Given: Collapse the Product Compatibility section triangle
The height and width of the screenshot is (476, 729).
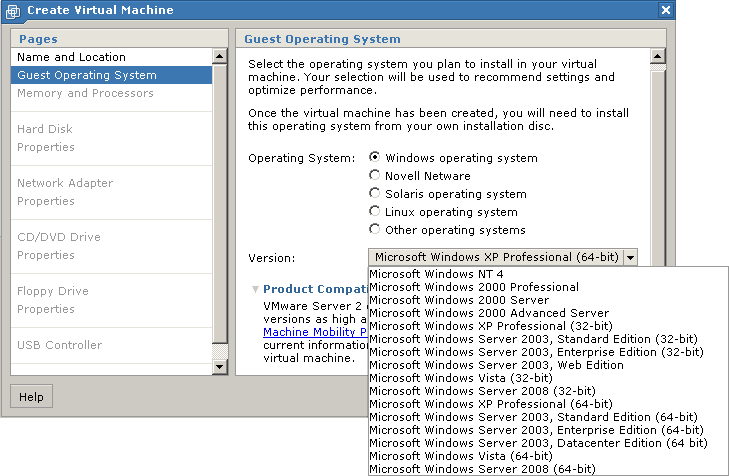Looking at the screenshot, I should 255,289.
